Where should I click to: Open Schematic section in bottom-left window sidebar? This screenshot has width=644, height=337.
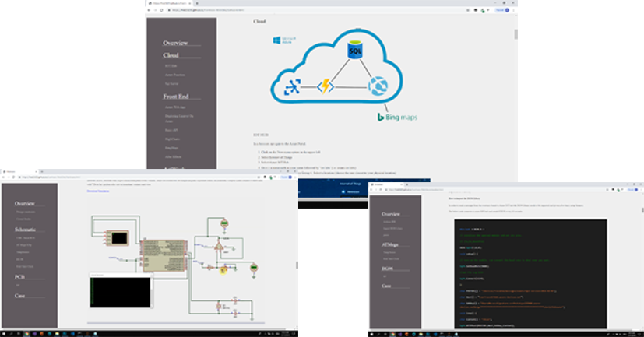(25, 230)
